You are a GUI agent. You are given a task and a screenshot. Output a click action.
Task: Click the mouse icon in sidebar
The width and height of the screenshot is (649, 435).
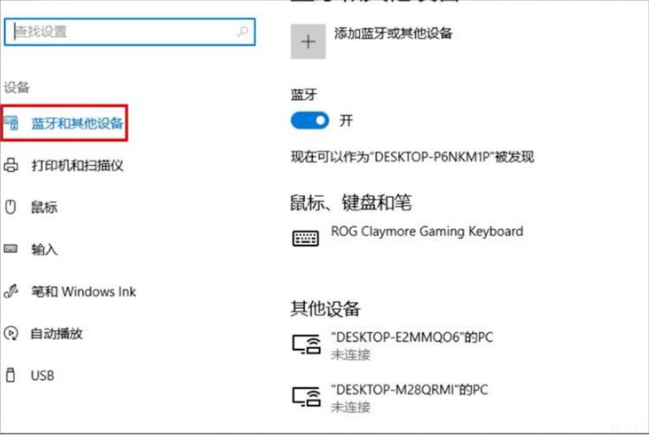[x=10, y=207]
